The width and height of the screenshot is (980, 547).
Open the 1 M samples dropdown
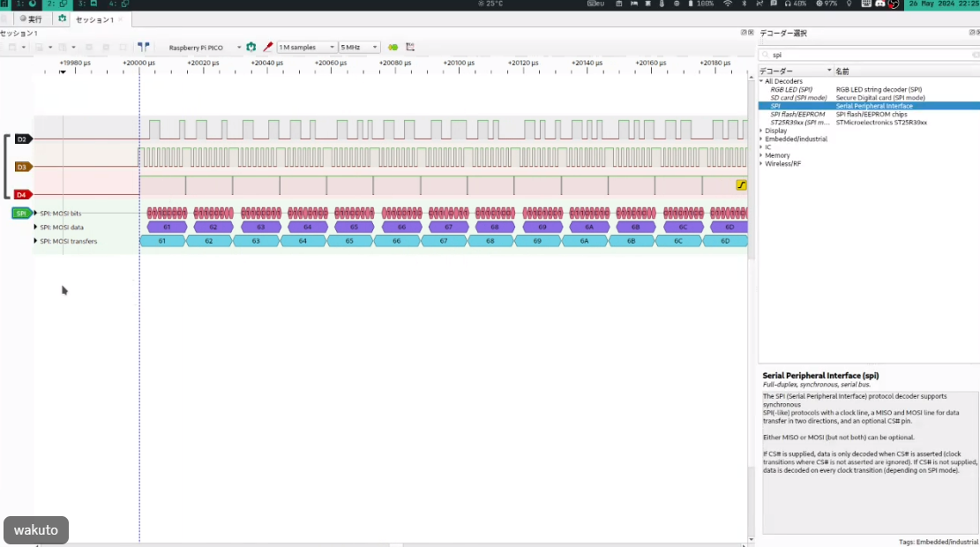pyautogui.click(x=306, y=48)
